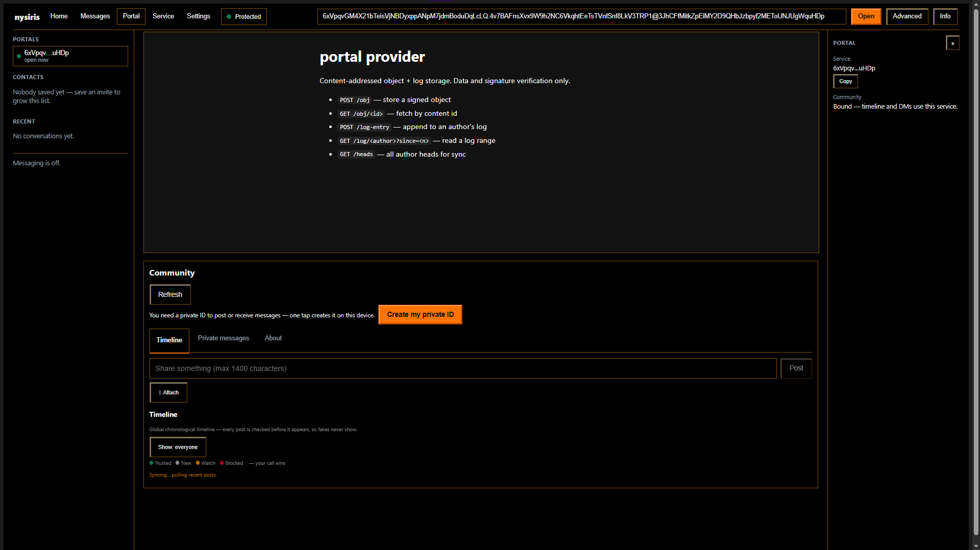980x550 pixels.
Task: Select the Portal navigation tab
Action: tap(131, 16)
